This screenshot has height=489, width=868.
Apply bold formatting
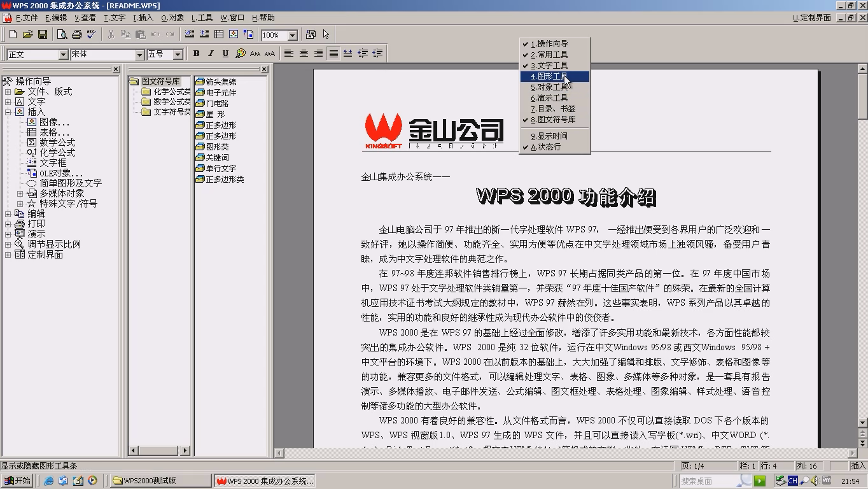click(x=196, y=53)
